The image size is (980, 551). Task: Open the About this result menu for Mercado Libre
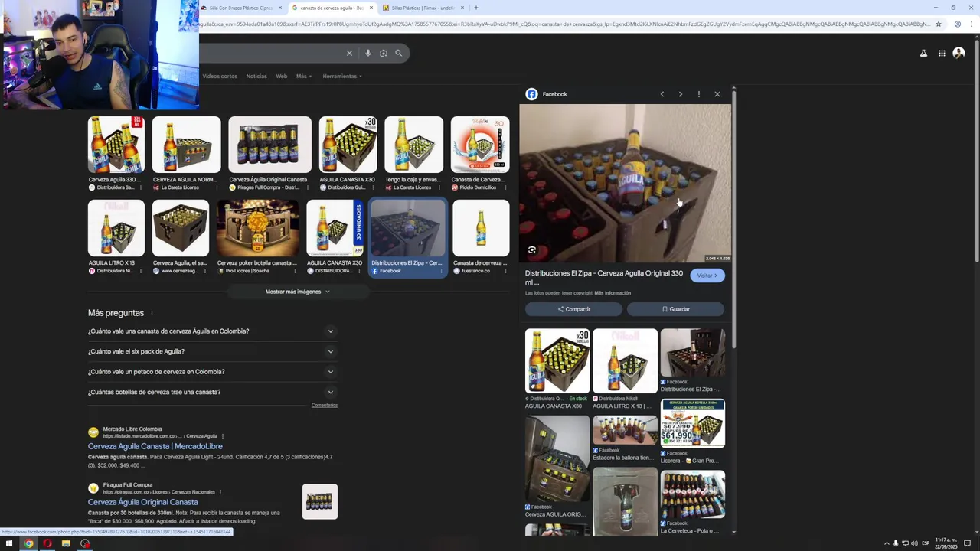pyautogui.click(x=223, y=436)
